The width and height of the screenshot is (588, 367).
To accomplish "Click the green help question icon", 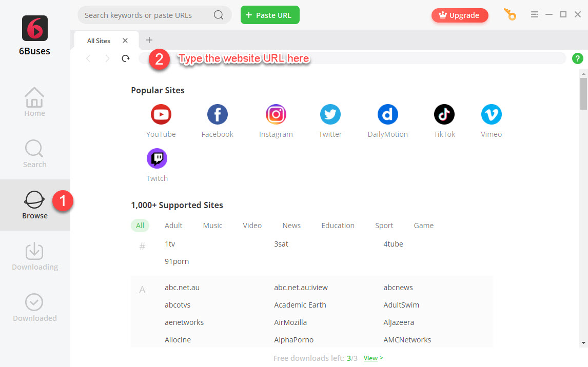I will click(x=577, y=58).
